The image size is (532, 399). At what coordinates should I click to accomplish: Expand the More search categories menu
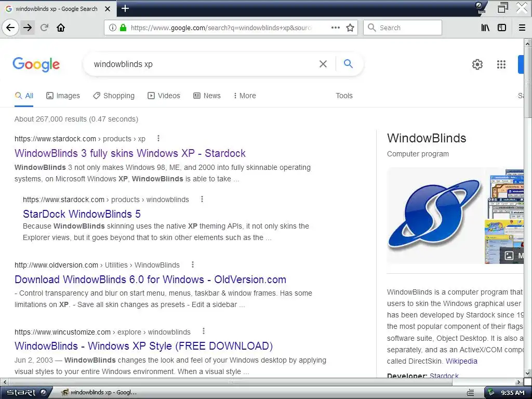coord(245,96)
